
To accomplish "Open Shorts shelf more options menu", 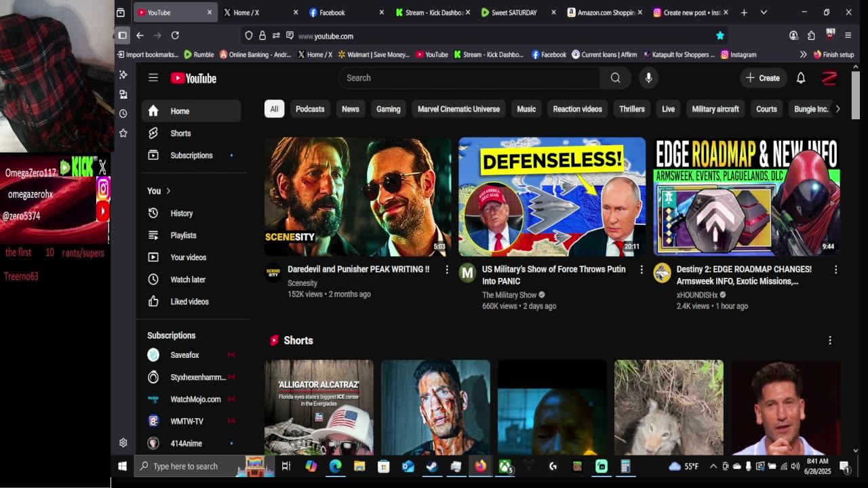I will 830,340.
